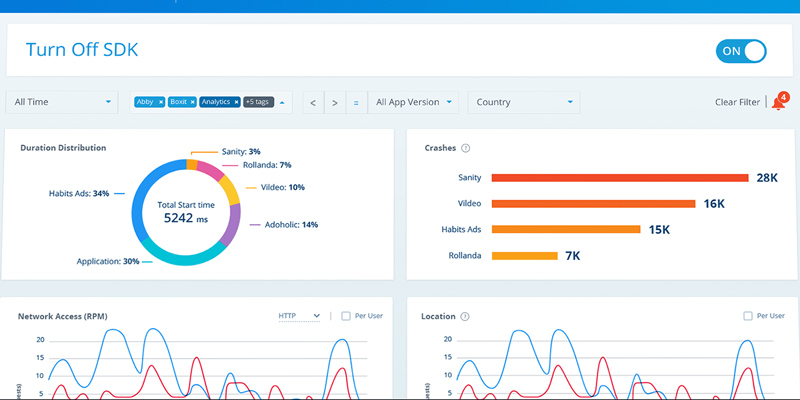Image resolution: width=800 pixels, height=400 pixels.
Task: Enable Per User checkbox in Location panel
Action: (x=748, y=316)
